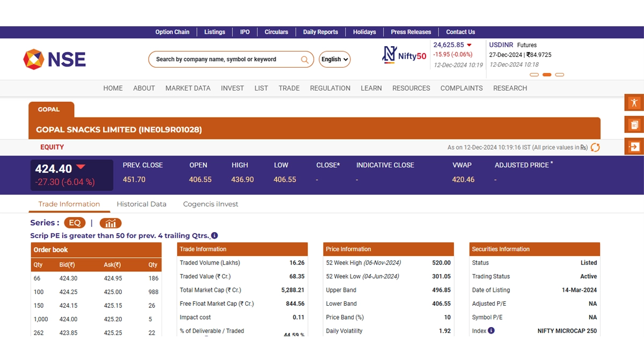Expand the MARKET DATA menu

point(188,88)
